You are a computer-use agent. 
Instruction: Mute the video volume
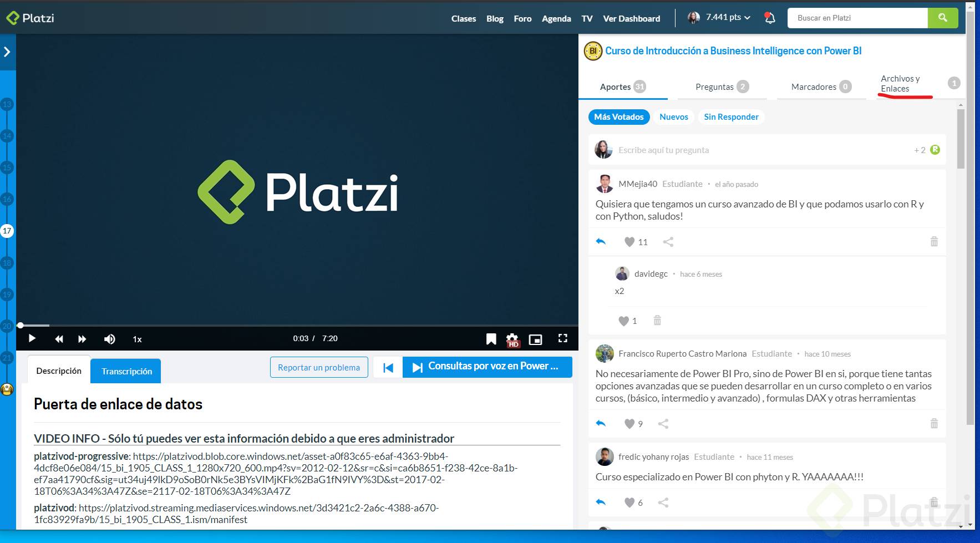(x=109, y=338)
